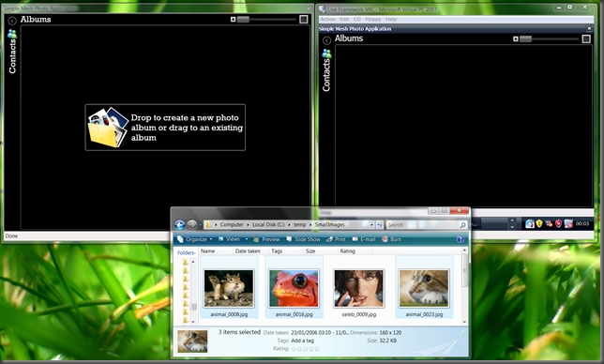Screen dimensions: 604x364
Task: Set rating with the fifth star
Action: pyautogui.click(x=317, y=349)
